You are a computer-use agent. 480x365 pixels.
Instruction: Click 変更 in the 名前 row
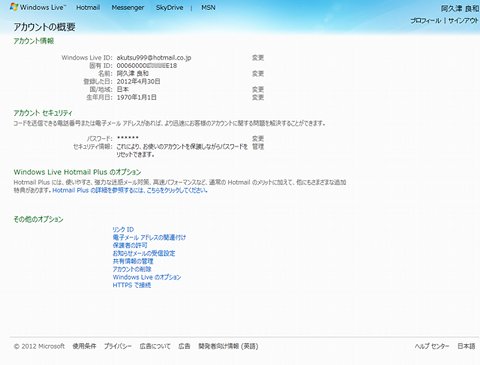[258, 74]
